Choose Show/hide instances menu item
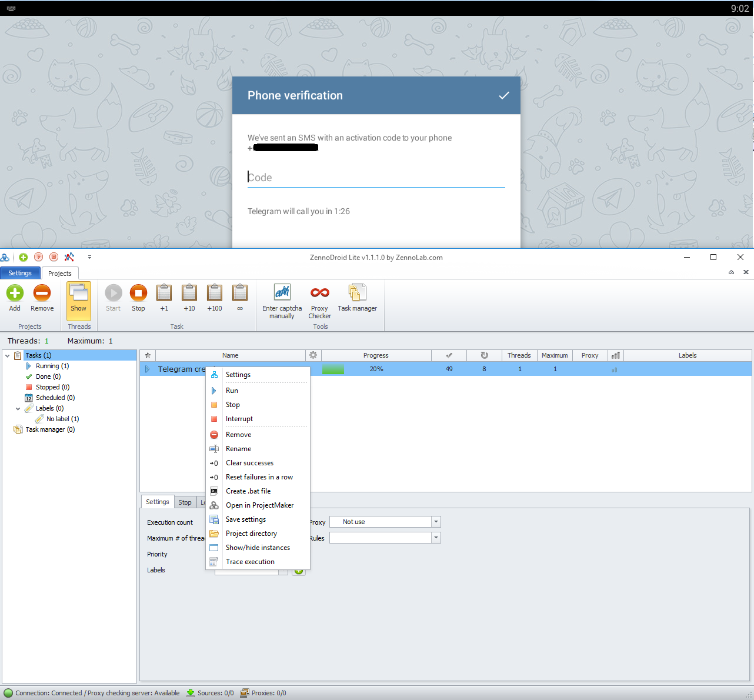754x700 pixels. [x=258, y=548]
